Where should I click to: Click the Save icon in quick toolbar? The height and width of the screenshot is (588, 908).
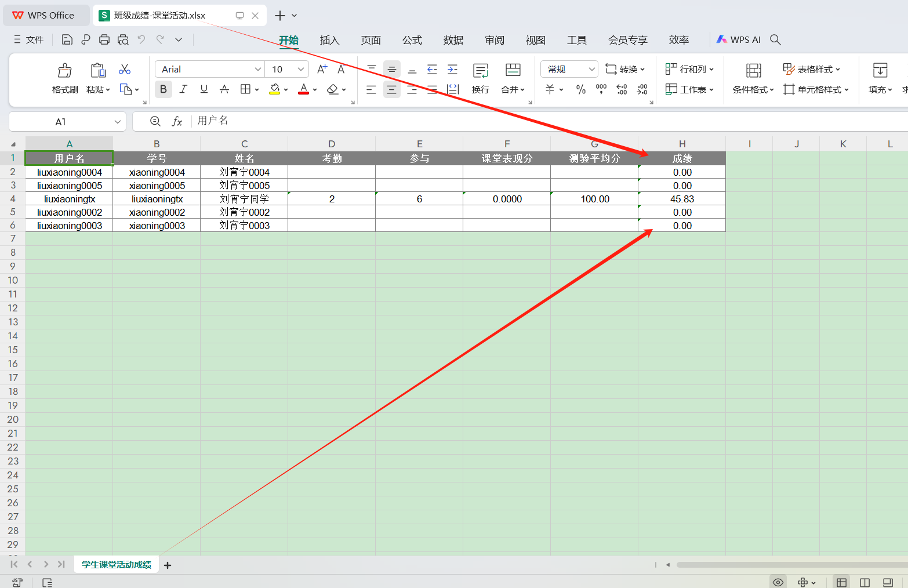click(67, 39)
